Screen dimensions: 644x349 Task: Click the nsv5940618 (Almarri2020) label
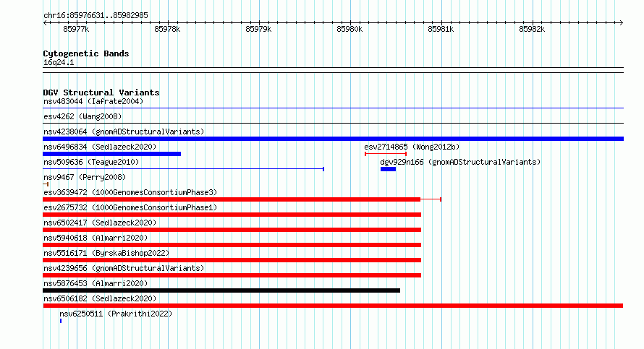pos(96,238)
